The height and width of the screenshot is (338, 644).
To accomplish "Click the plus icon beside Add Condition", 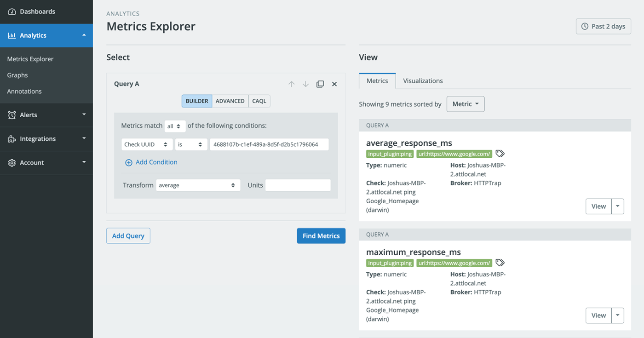I will pyautogui.click(x=129, y=162).
